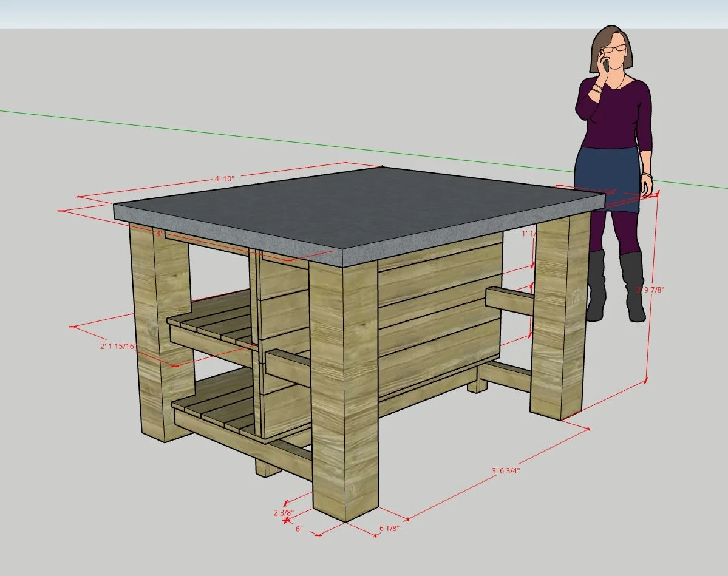
Task: Click the 2 3/8" dimension text
Action: (x=283, y=513)
